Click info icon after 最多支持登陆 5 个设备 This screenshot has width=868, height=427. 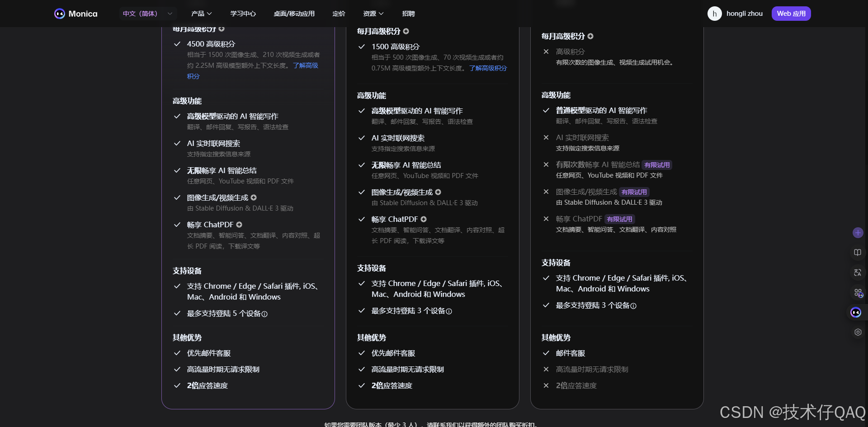[x=264, y=314]
